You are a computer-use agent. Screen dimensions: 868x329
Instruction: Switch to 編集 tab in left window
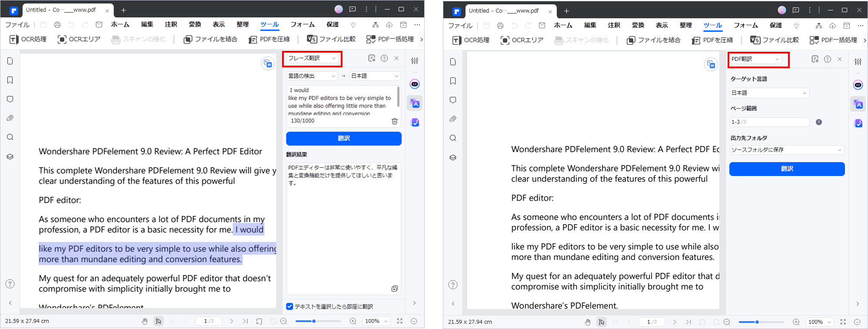(x=147, y=25)
